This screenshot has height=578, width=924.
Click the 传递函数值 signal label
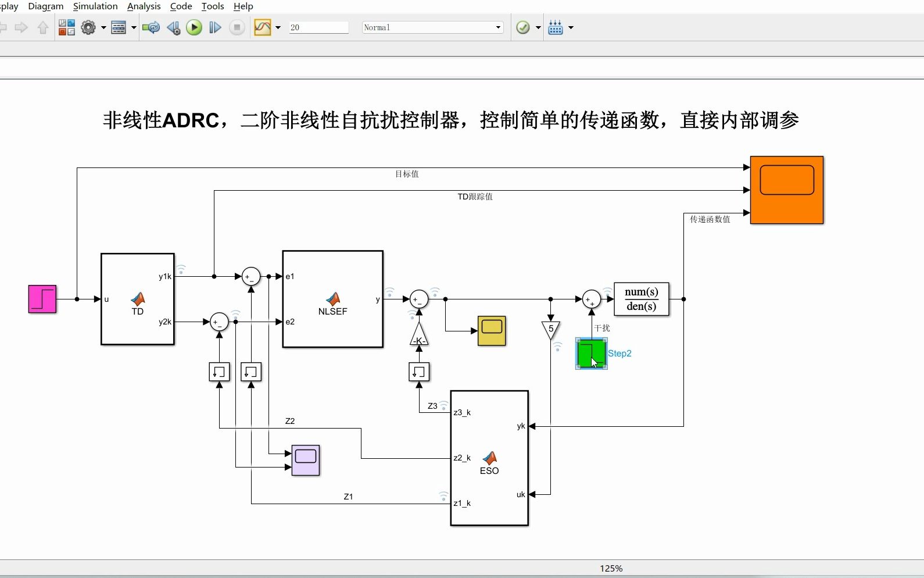click(x=710, y=219)
